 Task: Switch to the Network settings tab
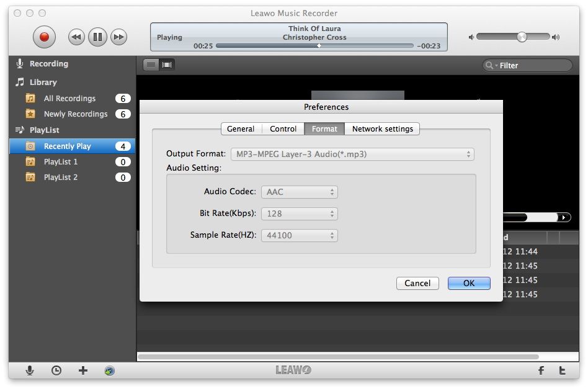point(382,128)
